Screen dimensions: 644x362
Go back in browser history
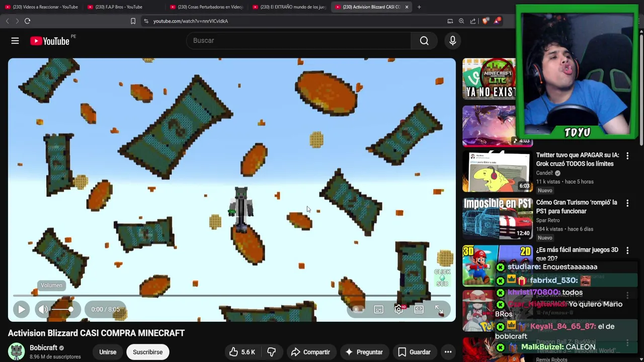7,21
